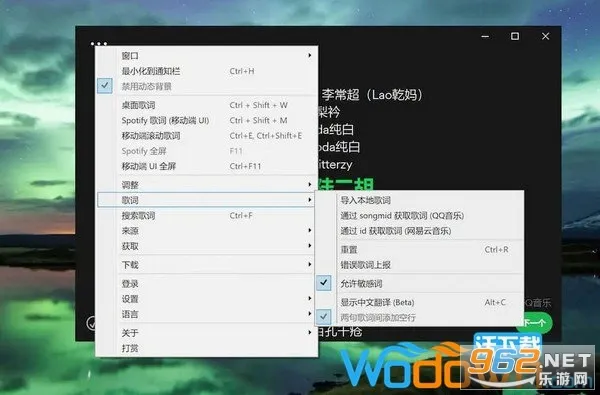This screenshot has height=395, width=600.
Task: Expand the 语言 submenu arrow
Action: point(310,314)
